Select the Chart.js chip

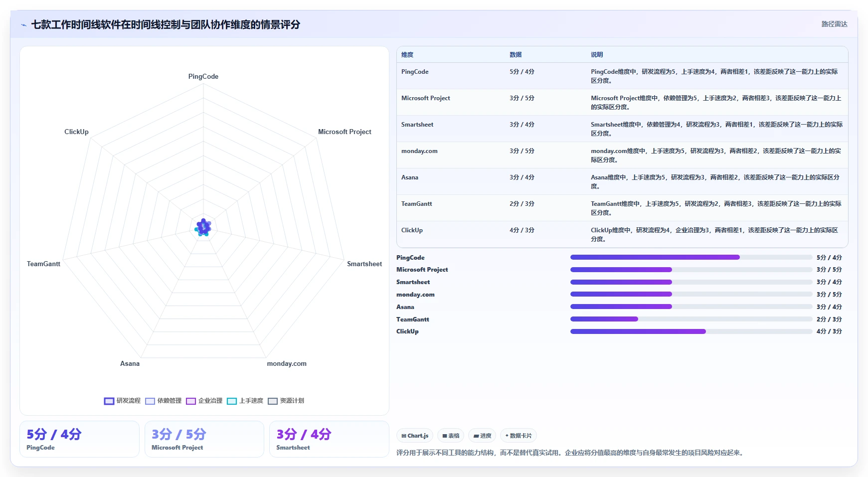pyautogui.click(x=415, y=436)
